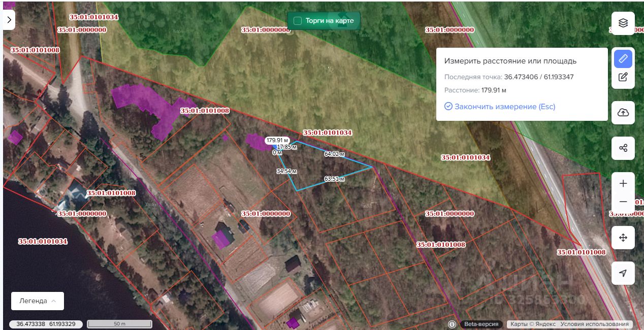Viewport: 644px width, 330px height.
Task: Click the Измерить расстояние или площадь heading
Action: pos(510,61)
